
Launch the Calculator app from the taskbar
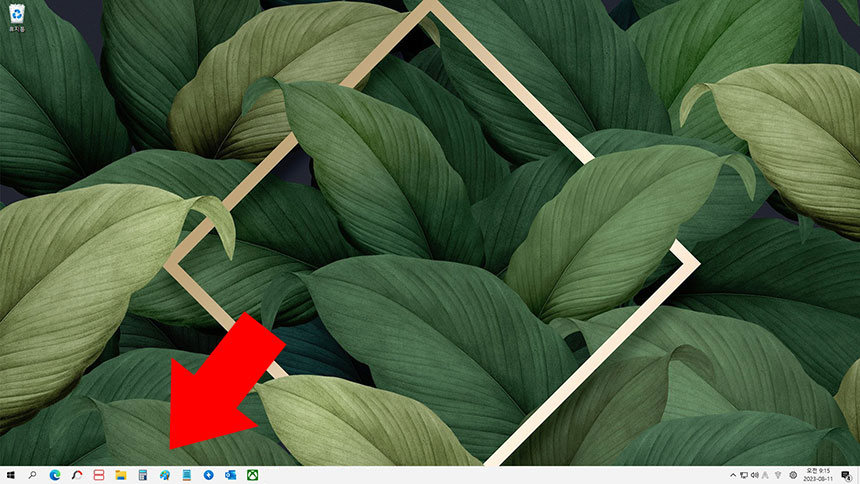coord(143,475)
